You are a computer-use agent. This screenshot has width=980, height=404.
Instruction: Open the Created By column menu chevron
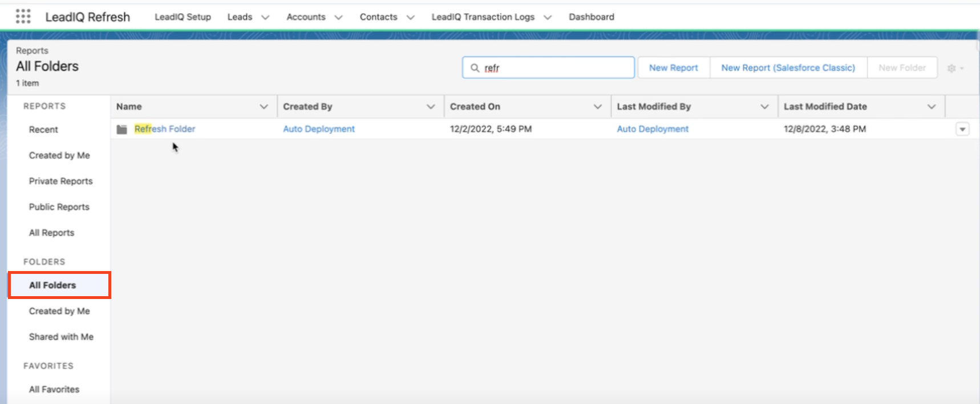(x=431, y=107)
